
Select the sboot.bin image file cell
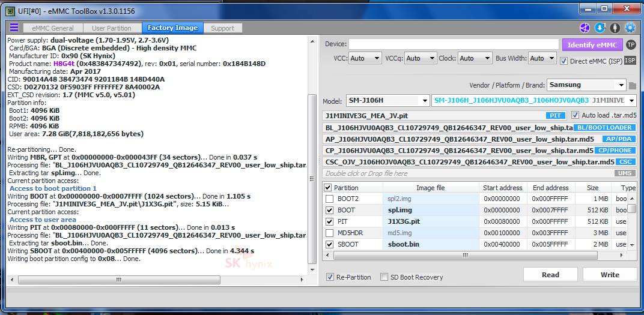431,244
